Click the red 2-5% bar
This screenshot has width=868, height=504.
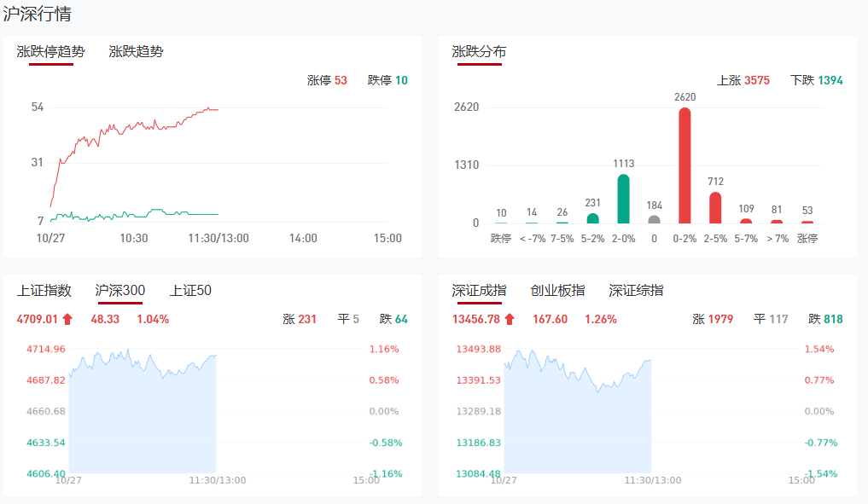715,207
